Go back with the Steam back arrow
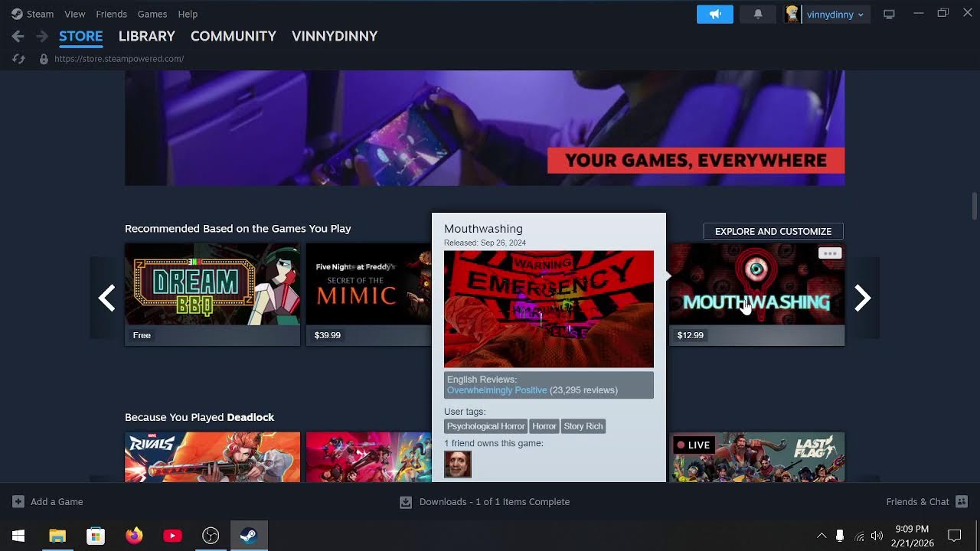The width and height of the screenshot is (980, 551). [x=18, y=36]
